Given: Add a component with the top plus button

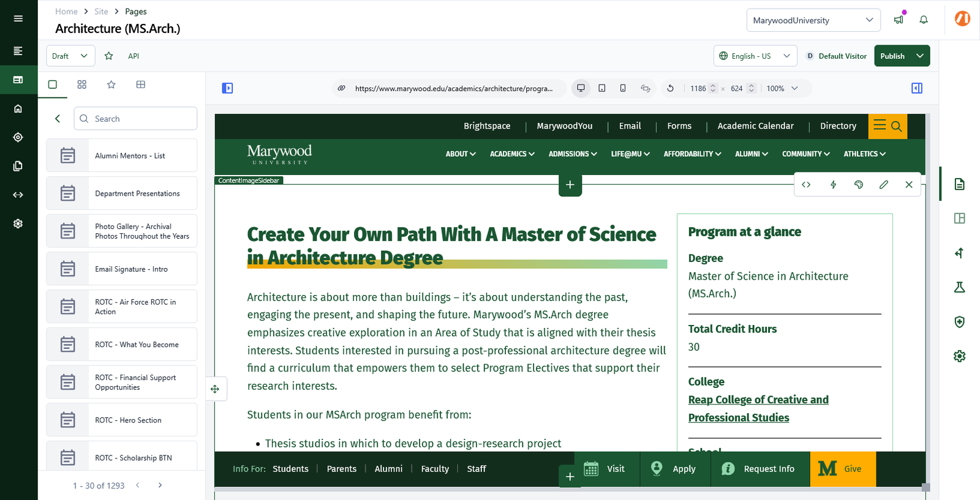Looking at the screenshot, I should click(x=570, y=185).
